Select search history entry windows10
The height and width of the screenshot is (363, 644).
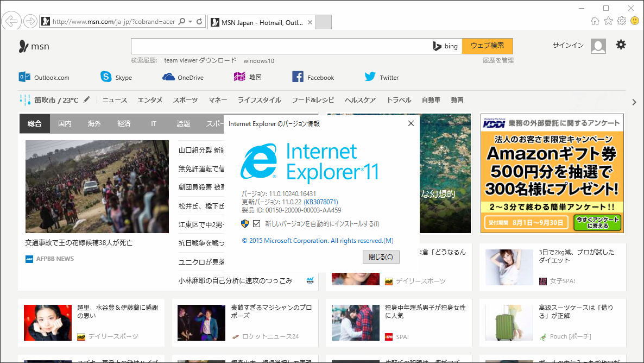[x=259, y=61]
